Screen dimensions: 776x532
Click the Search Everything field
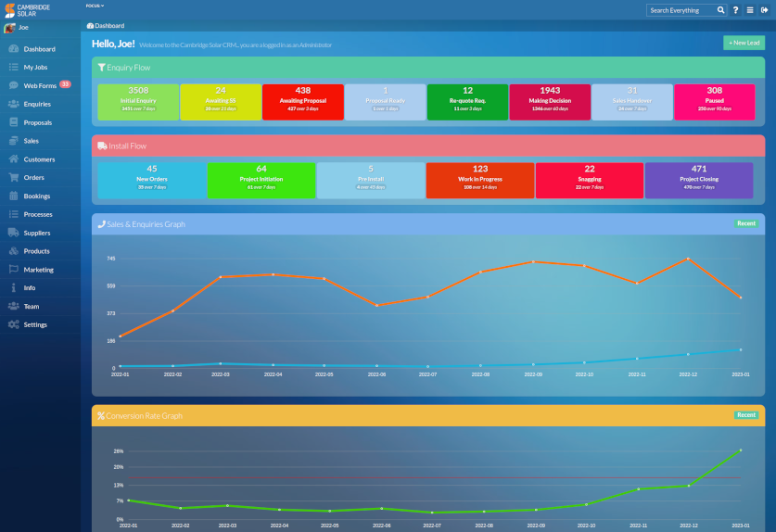tap(681, 10)
